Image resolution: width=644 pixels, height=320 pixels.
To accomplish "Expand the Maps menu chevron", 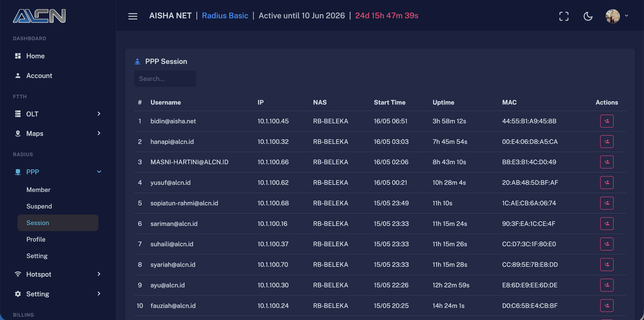I will coord(99,133).
